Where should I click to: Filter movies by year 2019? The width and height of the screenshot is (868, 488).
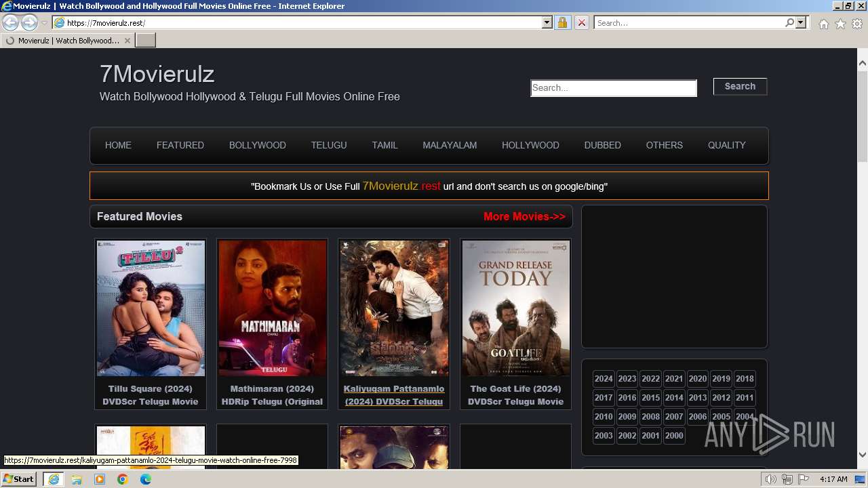(722, 379)
